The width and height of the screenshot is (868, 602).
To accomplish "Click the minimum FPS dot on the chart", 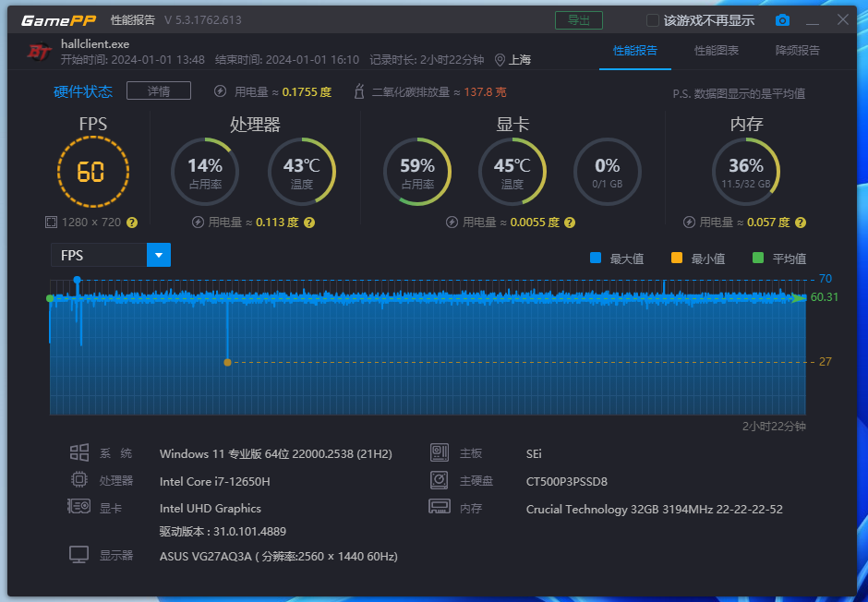I will (x=227, y=362).
